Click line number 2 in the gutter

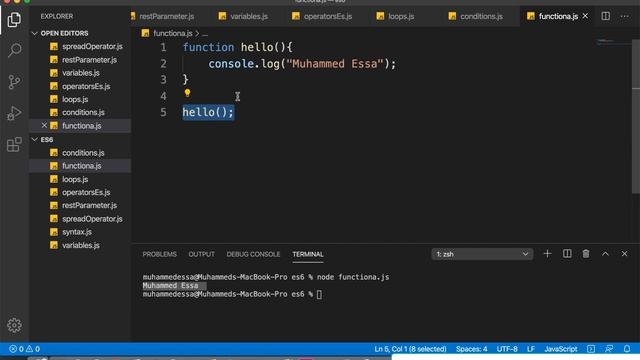point(163,64)
